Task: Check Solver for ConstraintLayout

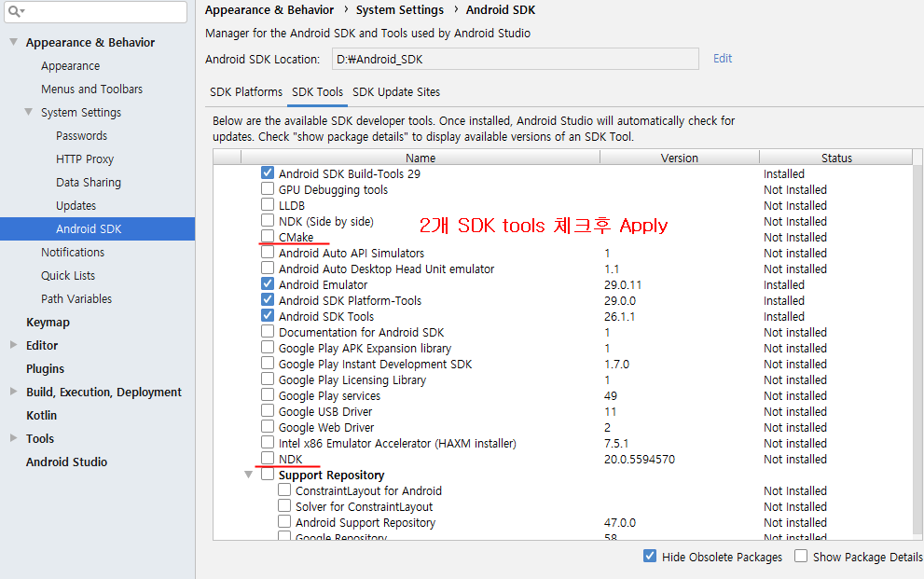Action: 284,505
